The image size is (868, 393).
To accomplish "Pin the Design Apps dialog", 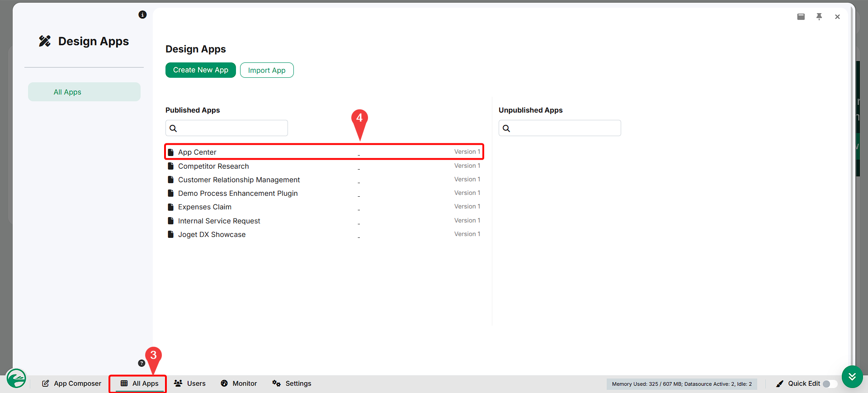I will point(819,17).
